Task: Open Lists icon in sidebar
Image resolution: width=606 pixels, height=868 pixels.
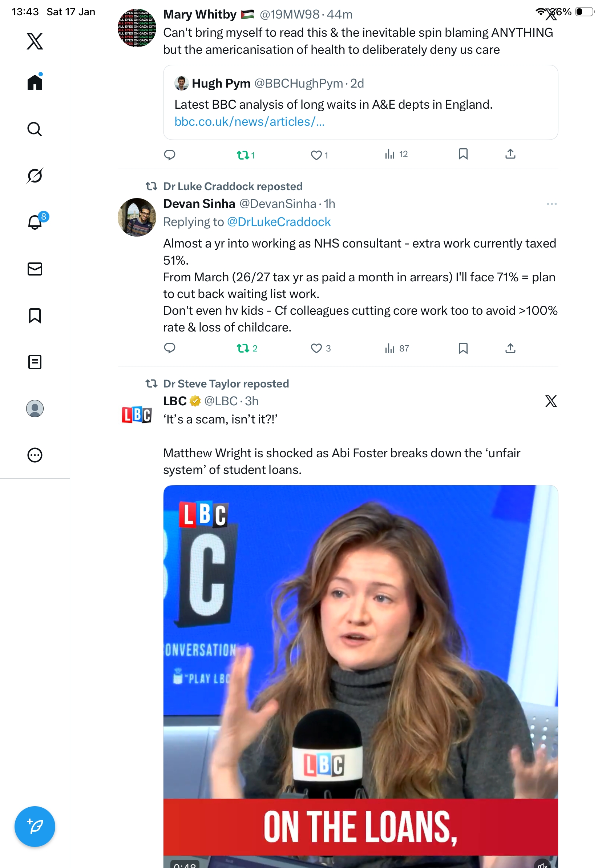Action: click(x=35, y=362)
